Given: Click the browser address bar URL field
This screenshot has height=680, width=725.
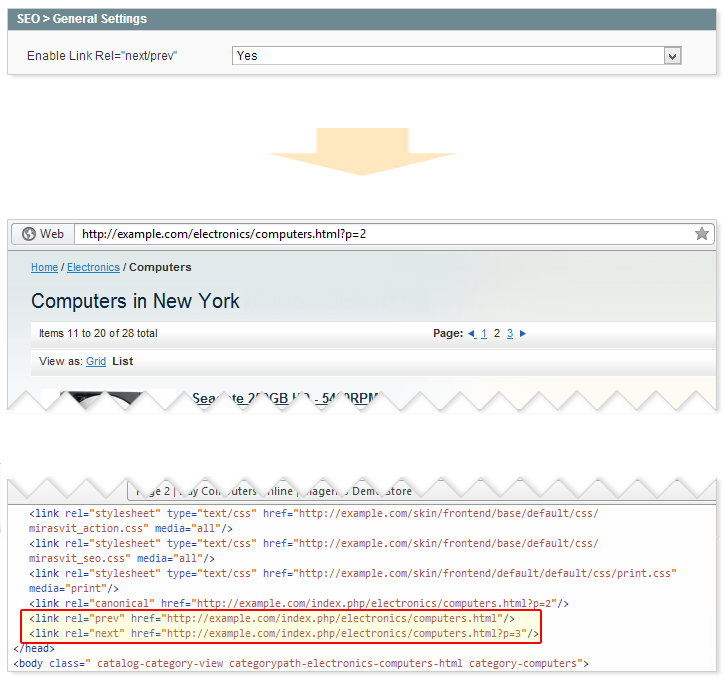Looking at the screenshot, I should click(x=380, y=234).
